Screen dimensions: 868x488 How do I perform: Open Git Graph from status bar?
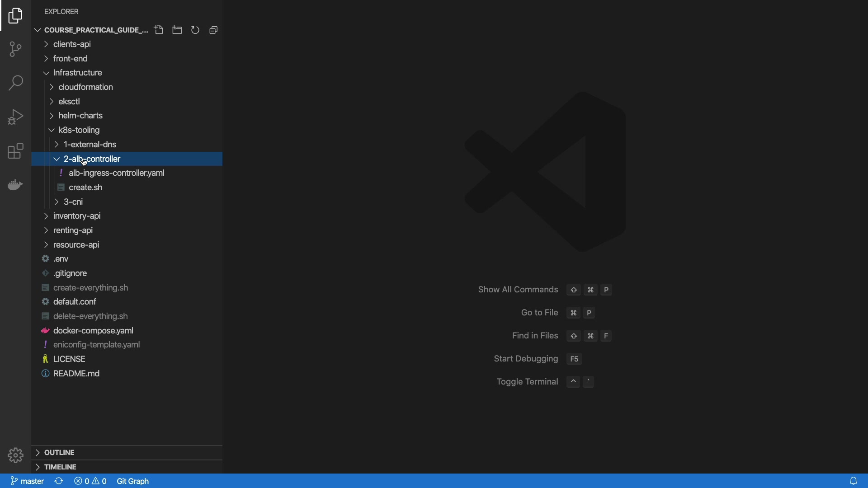tap(133, 481)
